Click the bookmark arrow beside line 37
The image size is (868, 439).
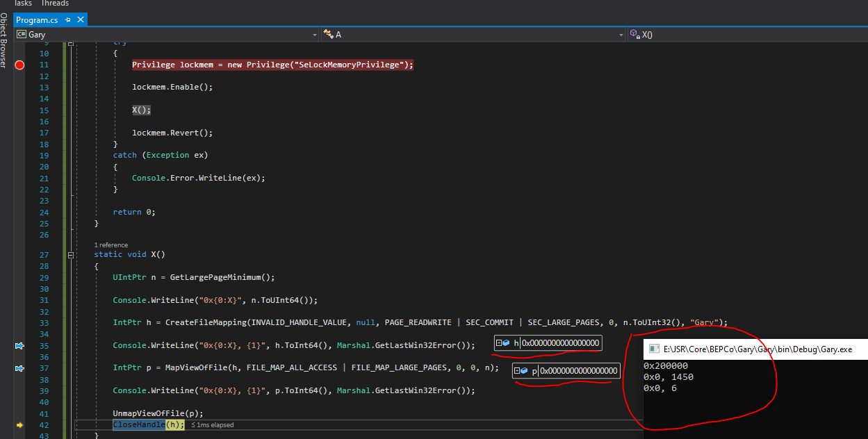(19, 368)
